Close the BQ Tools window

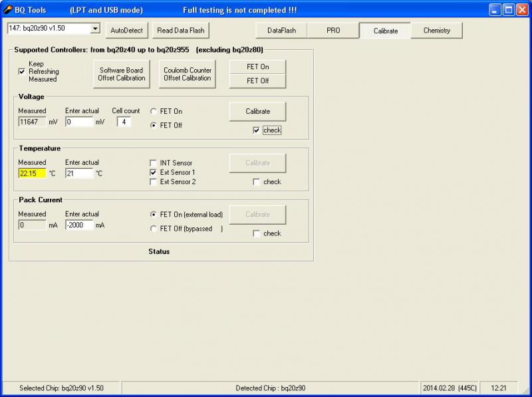tap(522, 10)
